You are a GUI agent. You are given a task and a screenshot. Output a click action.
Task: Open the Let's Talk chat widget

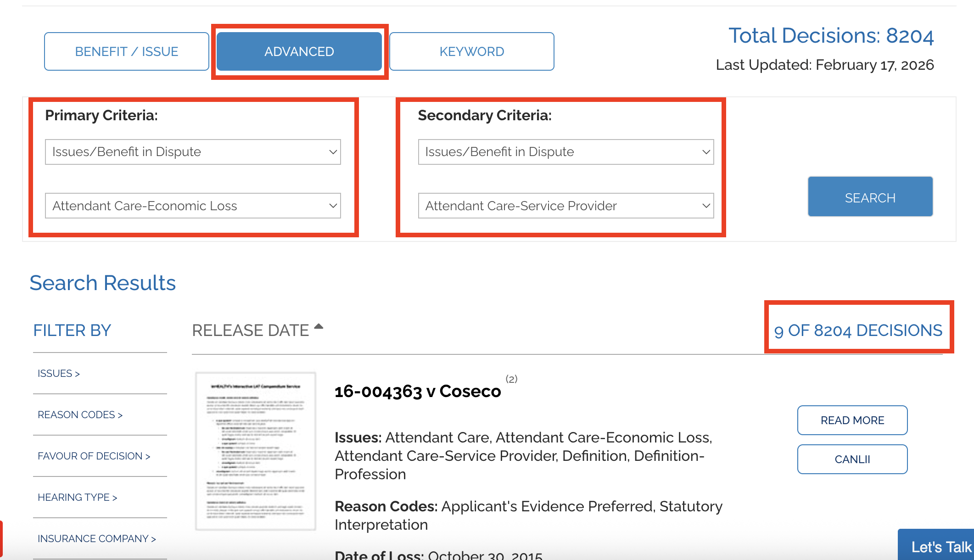(940, 547)
